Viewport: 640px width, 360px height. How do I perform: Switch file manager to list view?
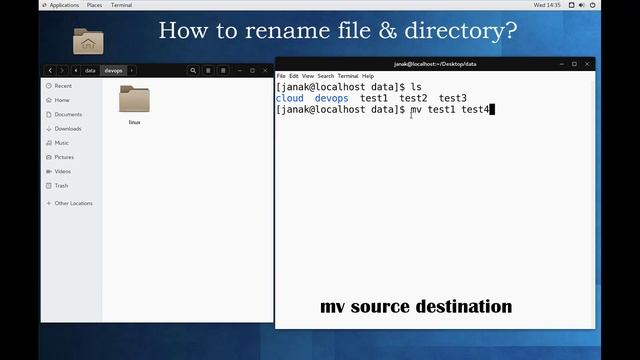click(x=208, y=71)
